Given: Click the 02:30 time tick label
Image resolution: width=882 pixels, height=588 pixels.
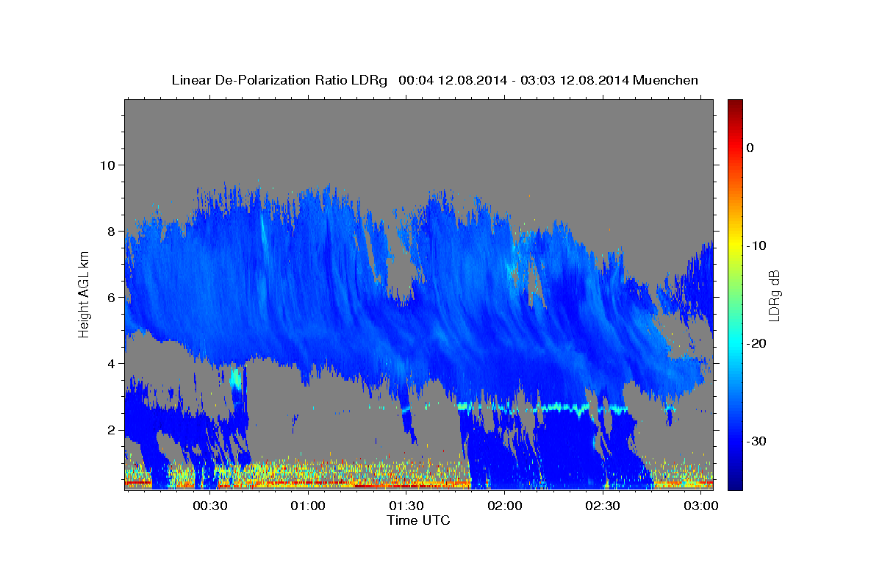Looking at the screenshot, I should (603, 506).
